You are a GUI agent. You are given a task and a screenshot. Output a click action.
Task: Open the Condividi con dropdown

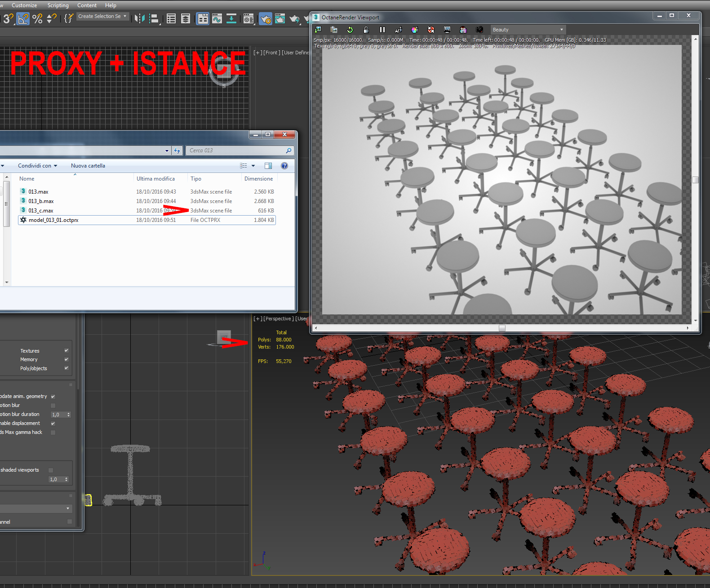pyautogui.click(x=38, y=166)
